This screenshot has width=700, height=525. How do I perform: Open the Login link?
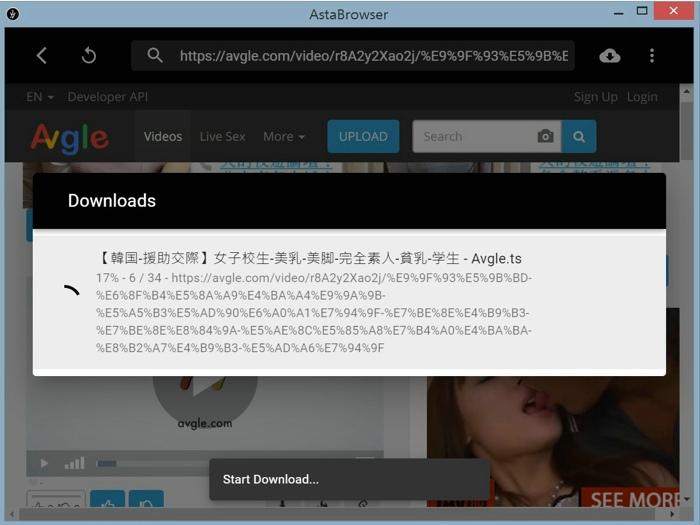(642, 97)
